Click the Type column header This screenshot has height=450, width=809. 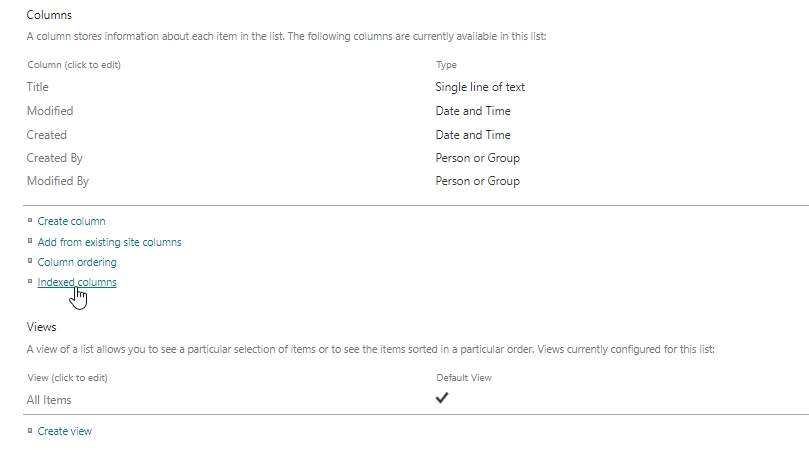click(446, 65)
